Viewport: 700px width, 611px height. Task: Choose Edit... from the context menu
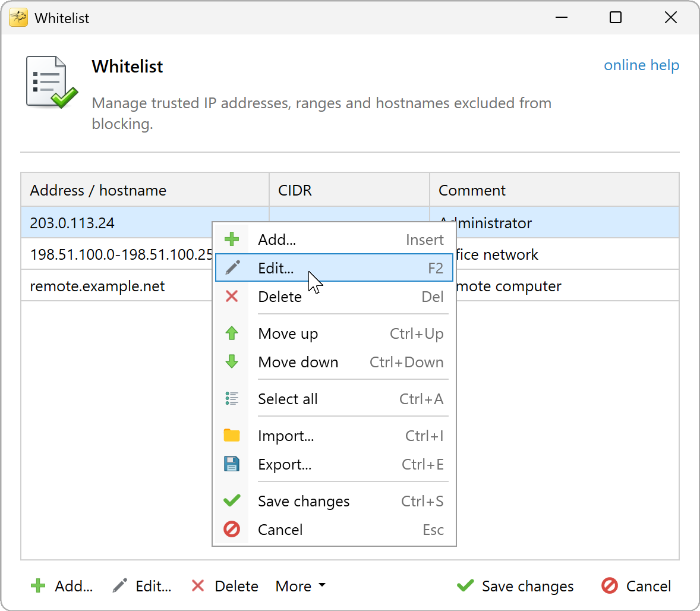[334, 268]
